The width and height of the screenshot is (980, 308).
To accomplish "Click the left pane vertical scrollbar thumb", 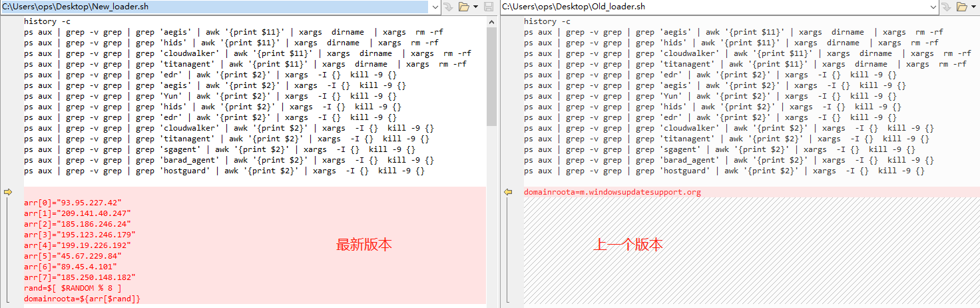I will click(x=491, y=77).
